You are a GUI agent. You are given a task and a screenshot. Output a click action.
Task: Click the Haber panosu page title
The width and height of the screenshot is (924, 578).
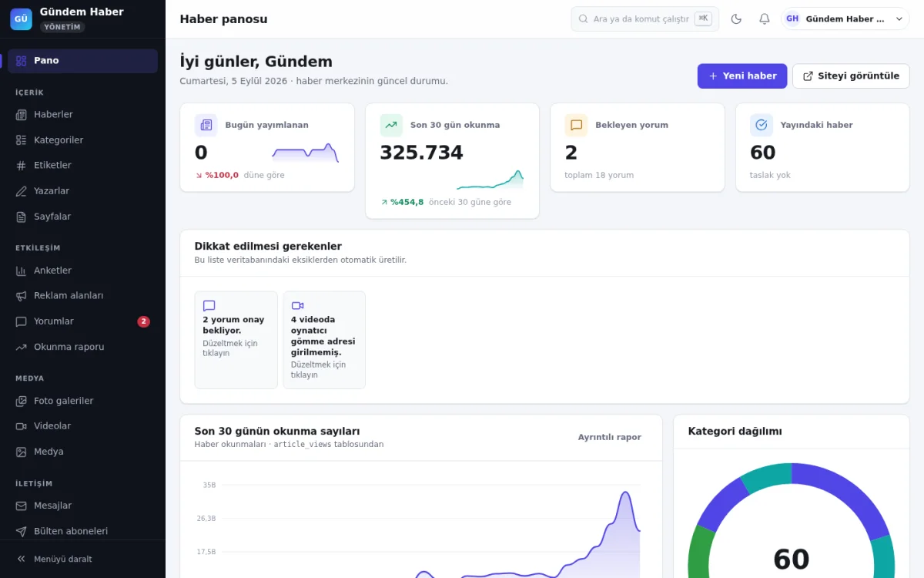click(x=223, y=19)
